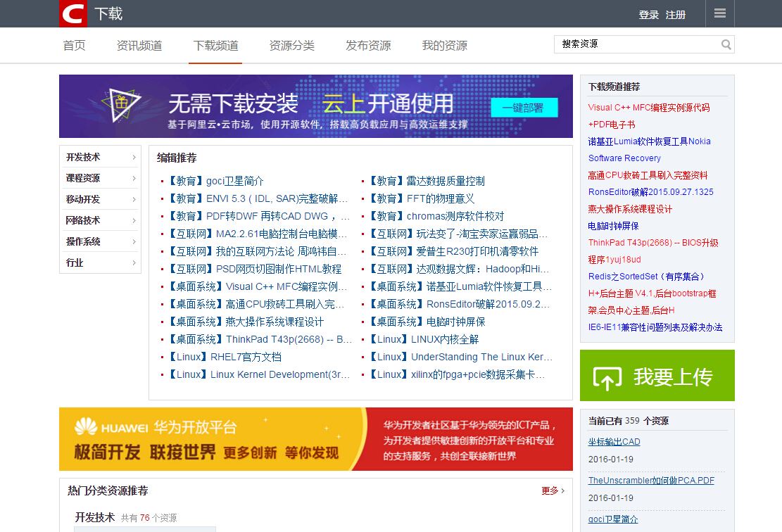Open 【桌面系统】燕大操作系统课程设计 link
Image resolution: width=782 pixels, height=532 pixels.
click(x=246, y=322)
